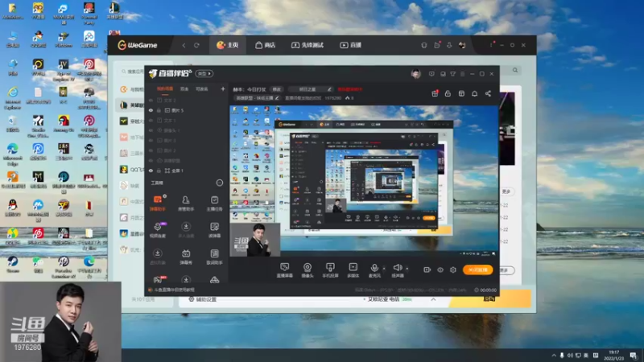The height and width of the screenshot is (362, 644).
Task: Toggle visibility eye of 摄像头 1 layer
Action: [151, 130]
